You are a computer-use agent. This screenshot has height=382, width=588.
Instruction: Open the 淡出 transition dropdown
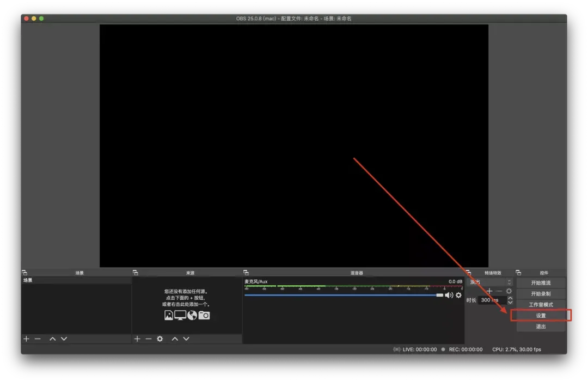tap(491, 282)
